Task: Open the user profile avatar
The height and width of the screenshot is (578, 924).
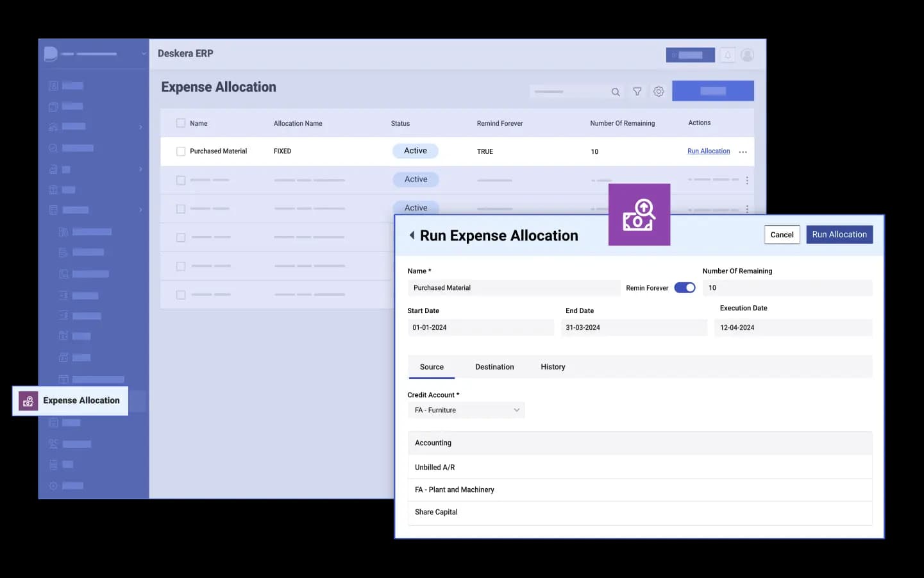Action: click(747, 55)
